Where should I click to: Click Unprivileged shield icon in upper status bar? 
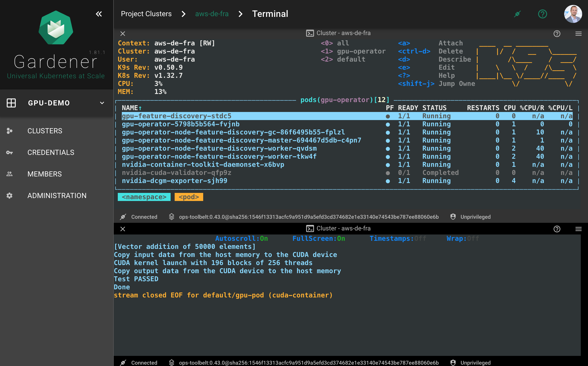pos(453,217)
